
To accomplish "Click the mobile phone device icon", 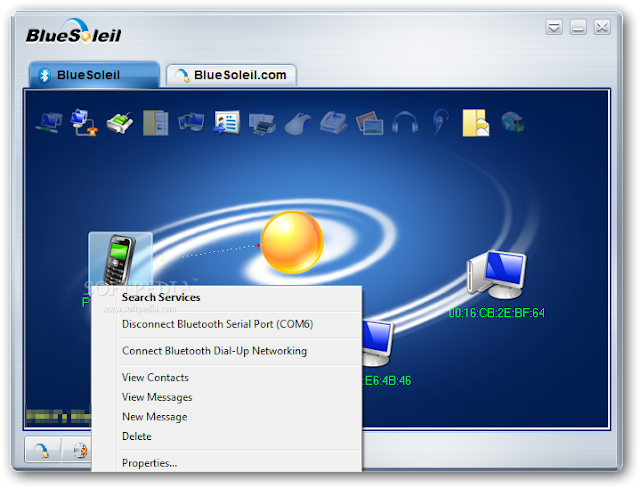I will point(120,259).
